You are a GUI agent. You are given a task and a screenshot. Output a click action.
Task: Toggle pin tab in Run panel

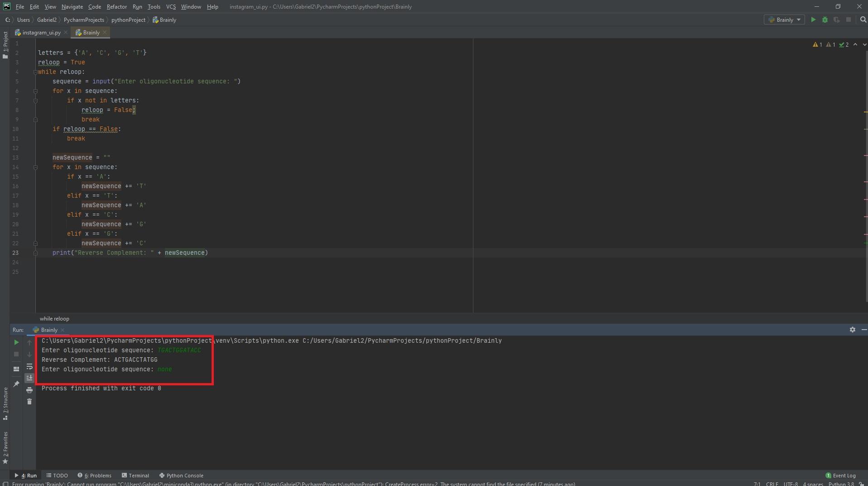[x=16, y=384]
